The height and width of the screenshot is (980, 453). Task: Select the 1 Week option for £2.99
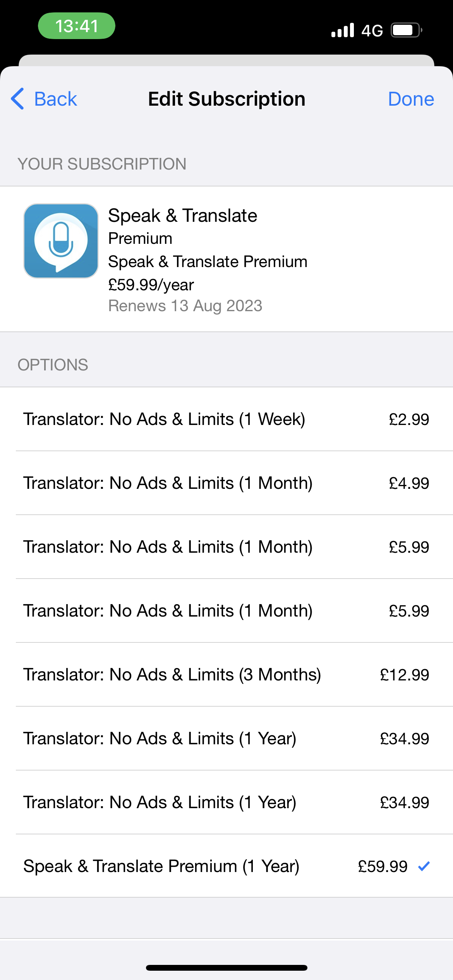pos(226,419)
